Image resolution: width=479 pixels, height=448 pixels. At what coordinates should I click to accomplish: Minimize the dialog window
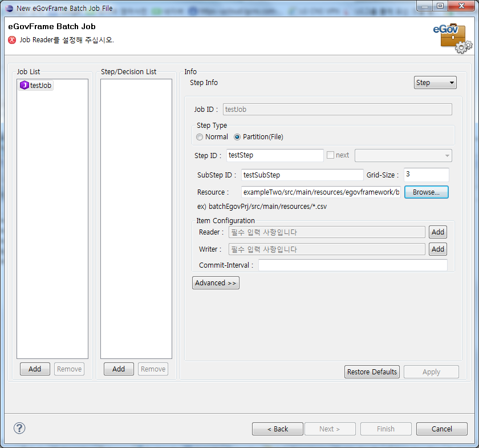click(425, 6)
